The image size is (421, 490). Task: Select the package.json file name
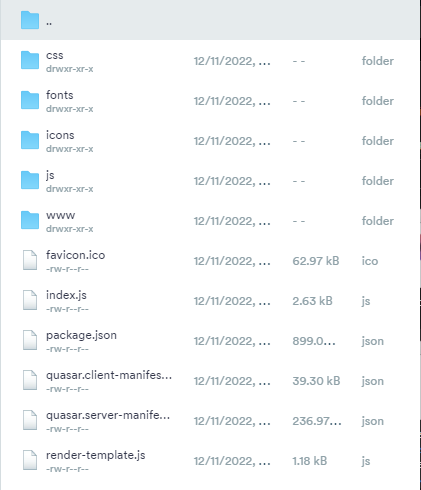click(x=81, y=335)
